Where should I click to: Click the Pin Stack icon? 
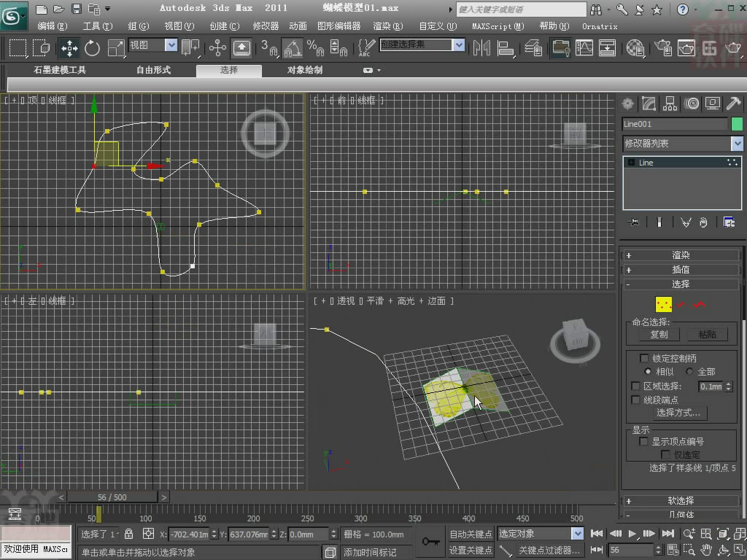634,222
